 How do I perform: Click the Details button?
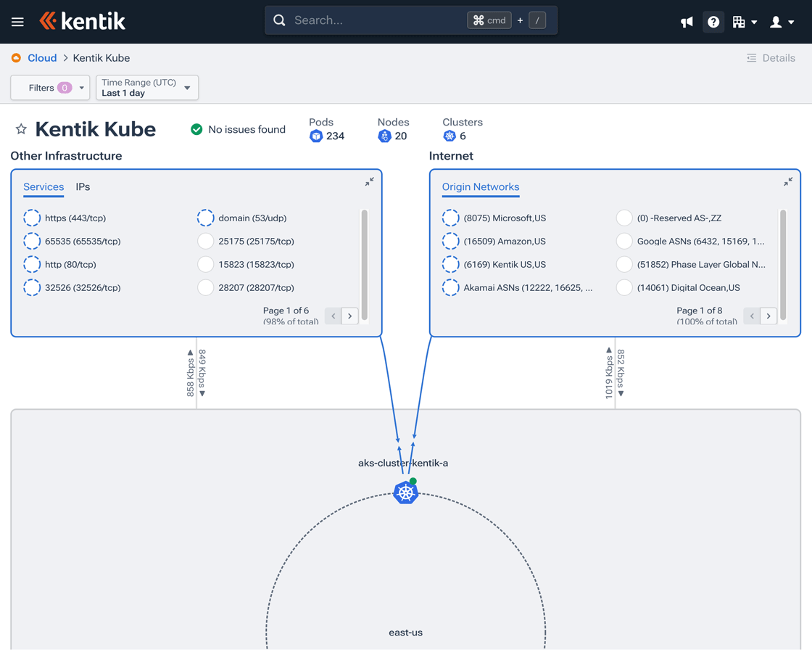[x=771, y=57]
